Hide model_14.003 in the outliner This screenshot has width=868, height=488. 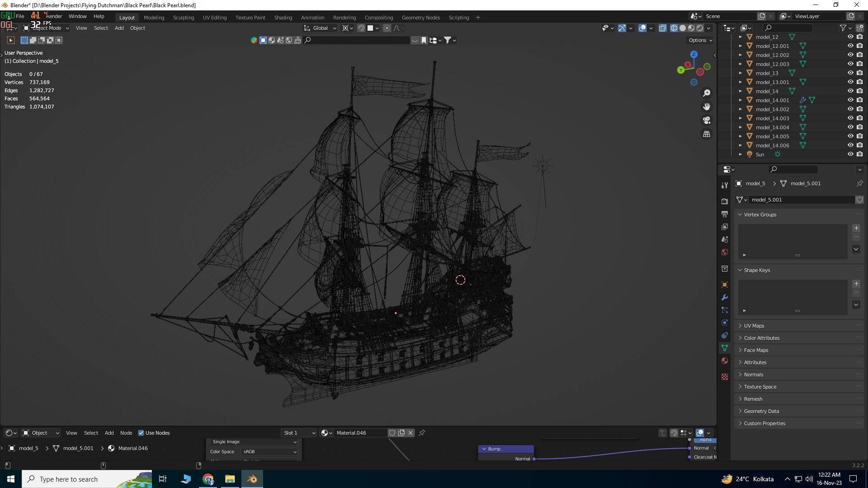click(x=850, y=118)
